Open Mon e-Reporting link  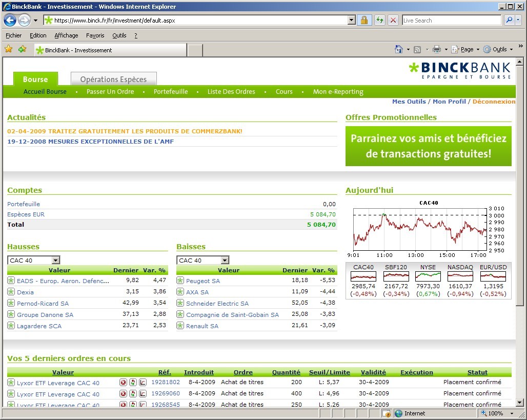click(x=338, y=91)
